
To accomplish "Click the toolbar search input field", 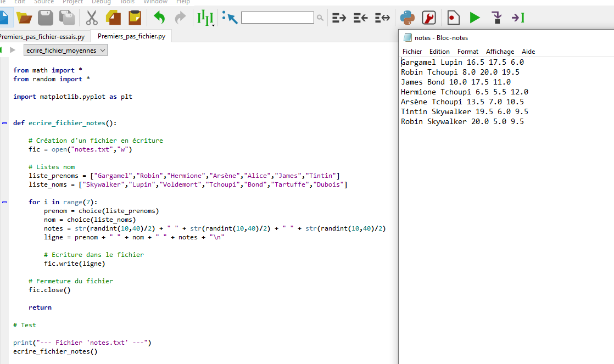I will tap(277, 18).
